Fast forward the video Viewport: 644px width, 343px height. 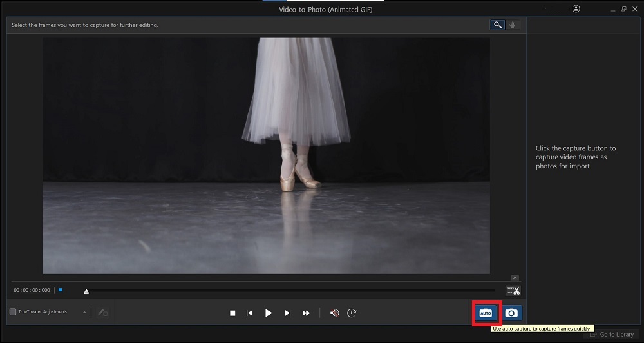click(306, 313)
